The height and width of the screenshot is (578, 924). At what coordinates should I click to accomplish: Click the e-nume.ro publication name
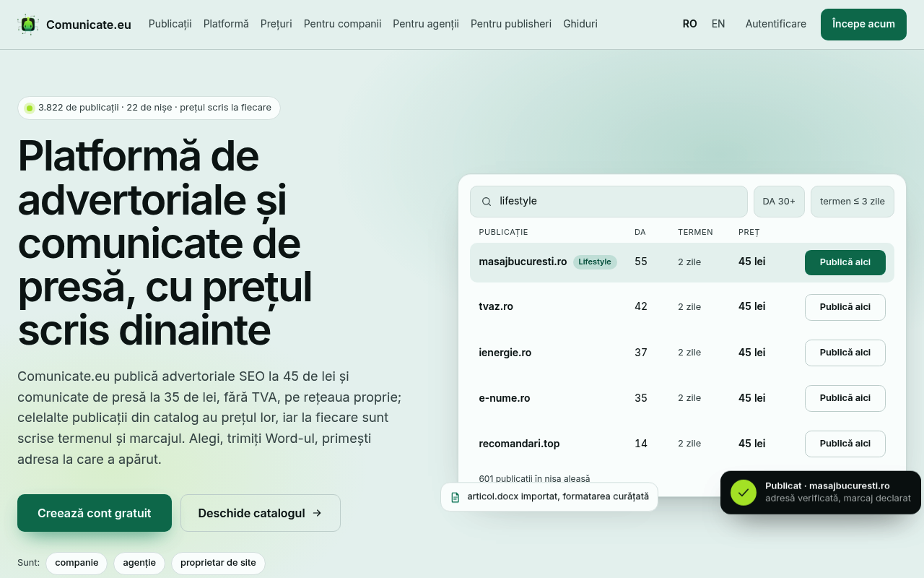tap(505, 398)
